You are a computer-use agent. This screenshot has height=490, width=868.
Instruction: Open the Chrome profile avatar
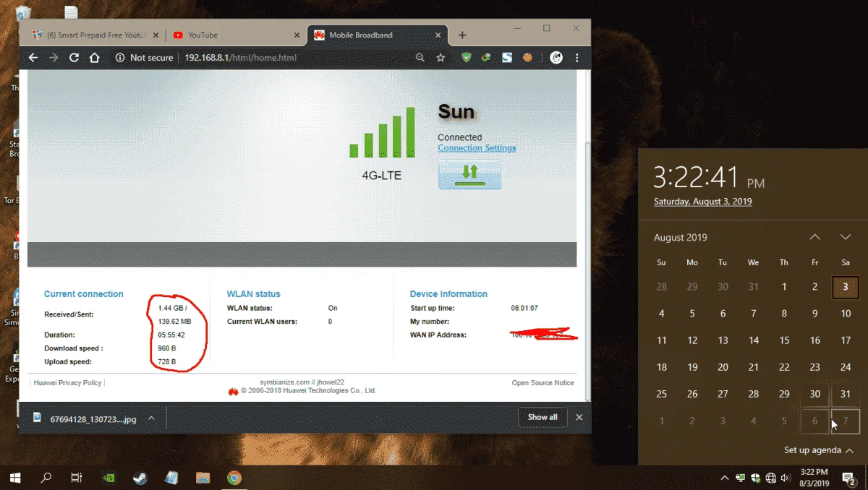pyautogui.click(x=556, y=58)
